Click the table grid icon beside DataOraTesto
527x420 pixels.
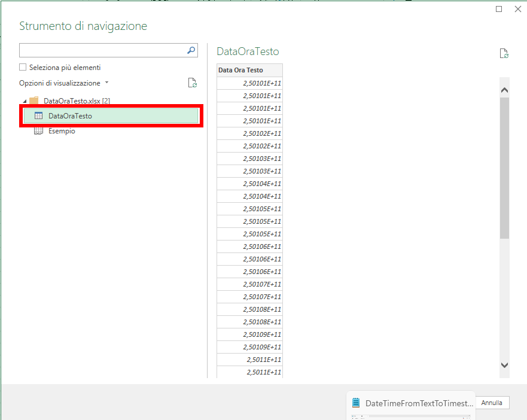(39, 115)
